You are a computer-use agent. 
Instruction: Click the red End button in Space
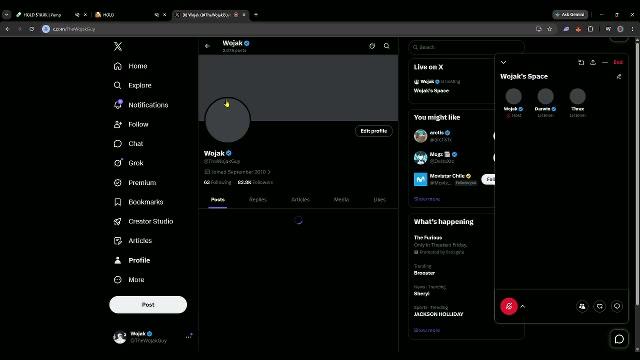pos(618,62)
